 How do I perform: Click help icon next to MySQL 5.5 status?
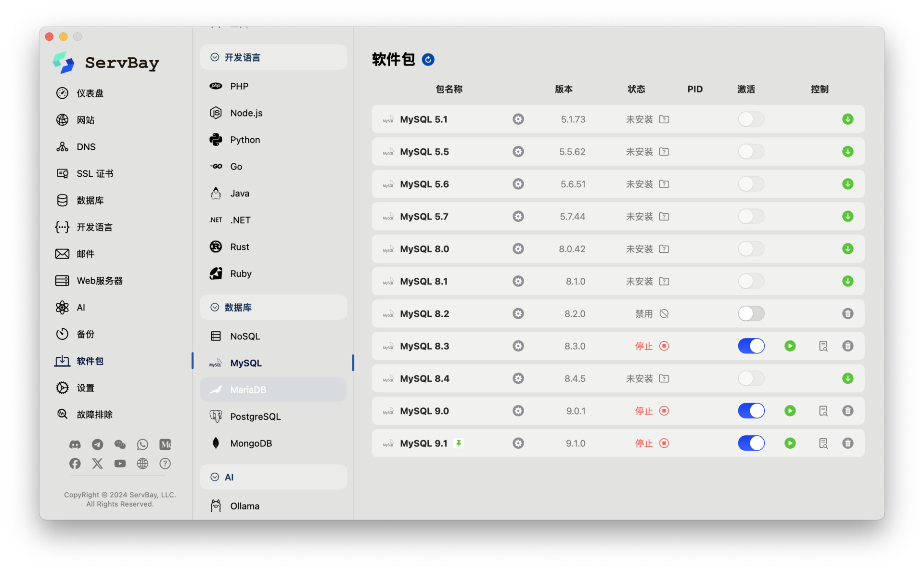tap(664, 152)
